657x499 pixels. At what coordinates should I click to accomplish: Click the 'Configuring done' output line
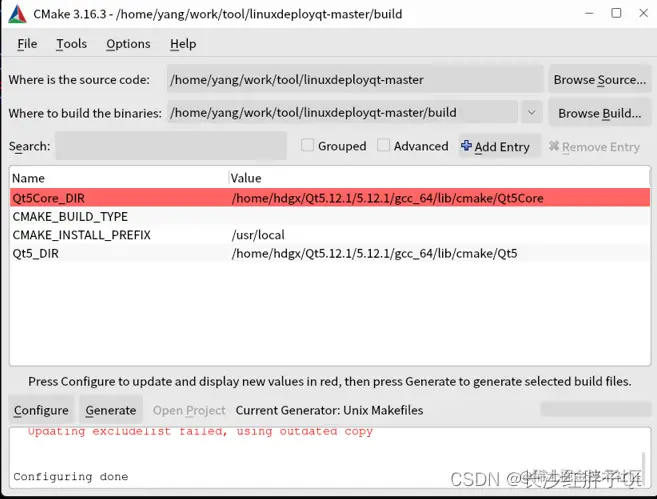[70, 476]
